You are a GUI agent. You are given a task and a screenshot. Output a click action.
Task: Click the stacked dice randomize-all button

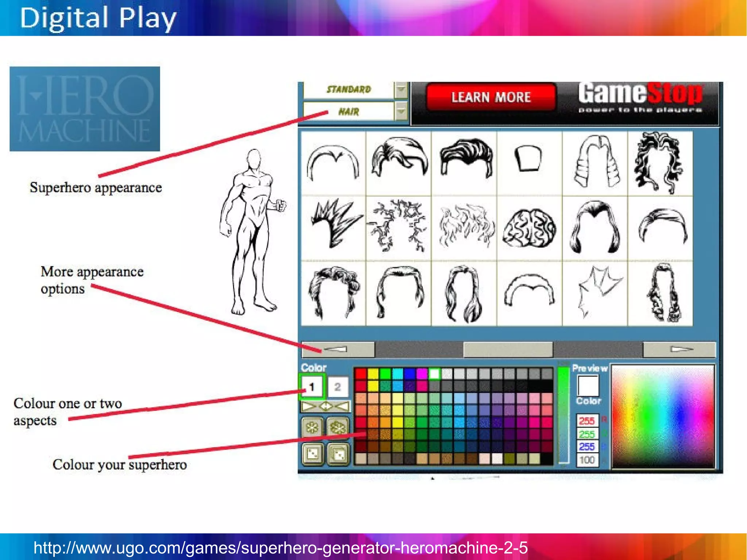point(338,454)
